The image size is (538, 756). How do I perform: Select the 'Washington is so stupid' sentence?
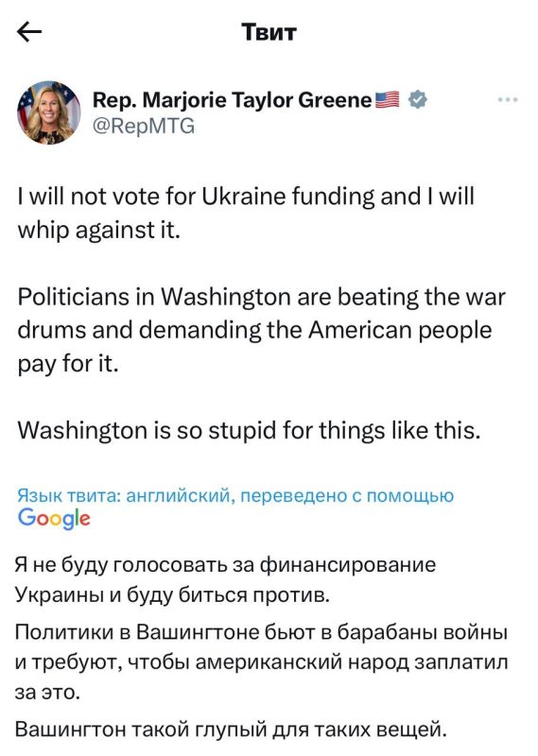249,430
